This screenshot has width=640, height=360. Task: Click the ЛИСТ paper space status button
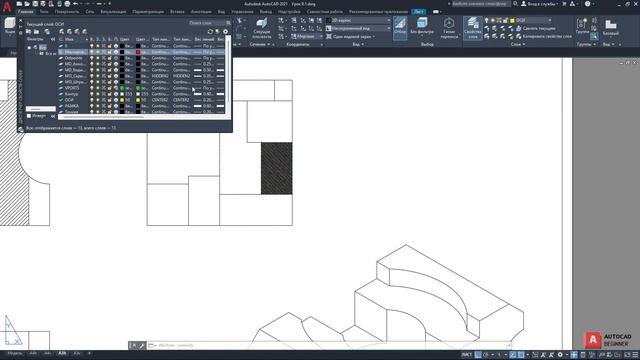coord(467,355)
